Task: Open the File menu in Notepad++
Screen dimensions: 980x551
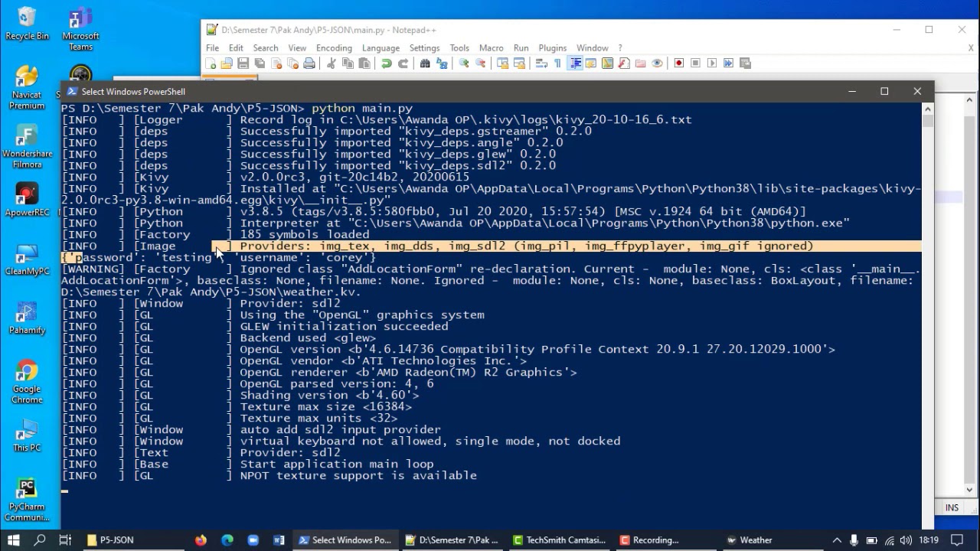Action: point(212,47)
